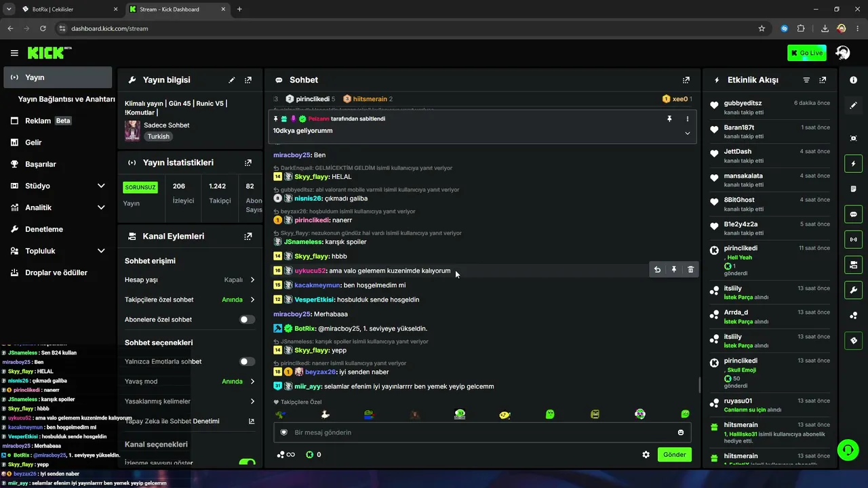The image size is (868, 488).
Task: Click gubbyeditsz in the activity feed
Action: pos(743,103)
